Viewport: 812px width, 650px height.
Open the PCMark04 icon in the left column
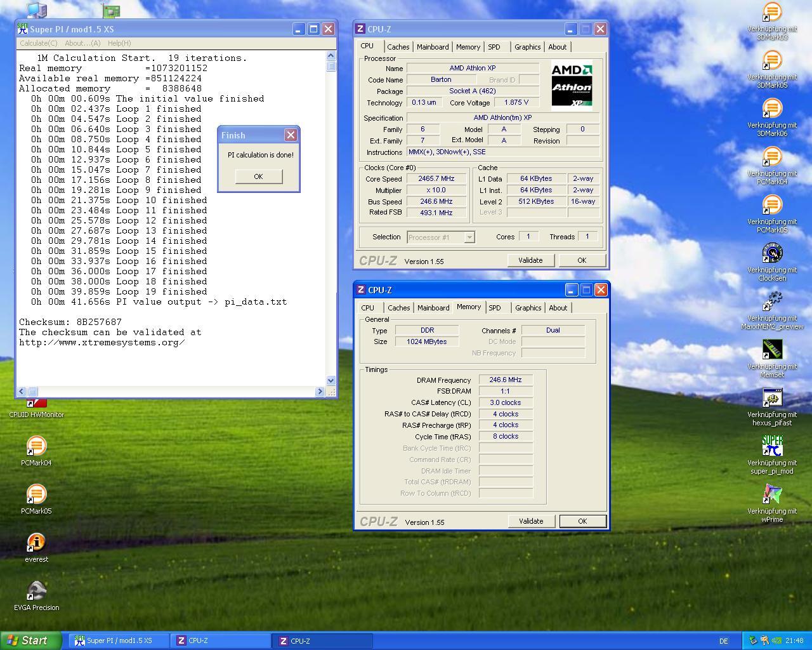pyautogui.click(x=36, y=451)
